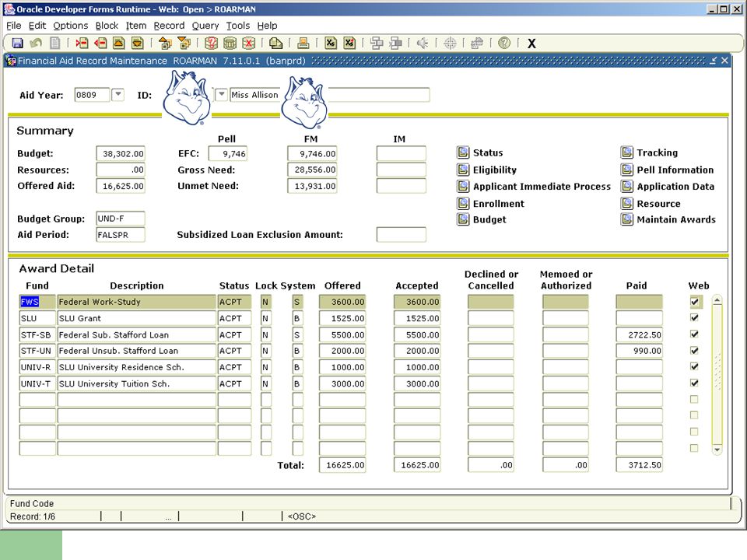The image size is (747, 560).
Task: Open the Eligibility options icon
Action: click(x=462, y=170)
